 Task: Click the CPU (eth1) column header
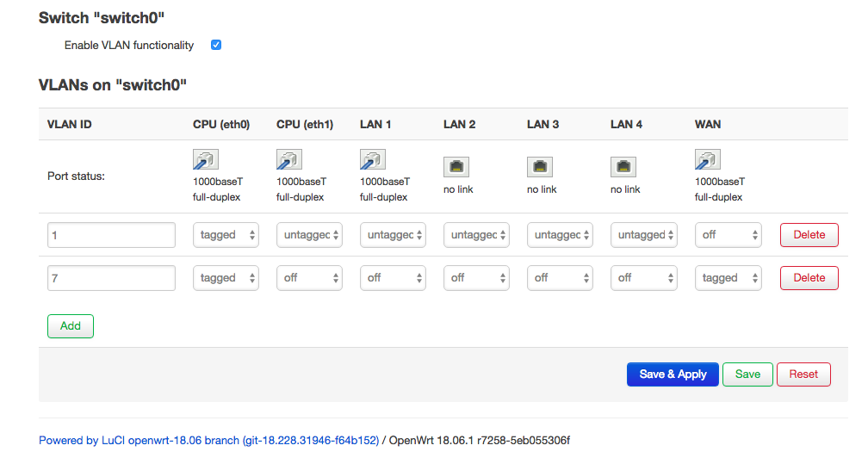tap(305, 124)
